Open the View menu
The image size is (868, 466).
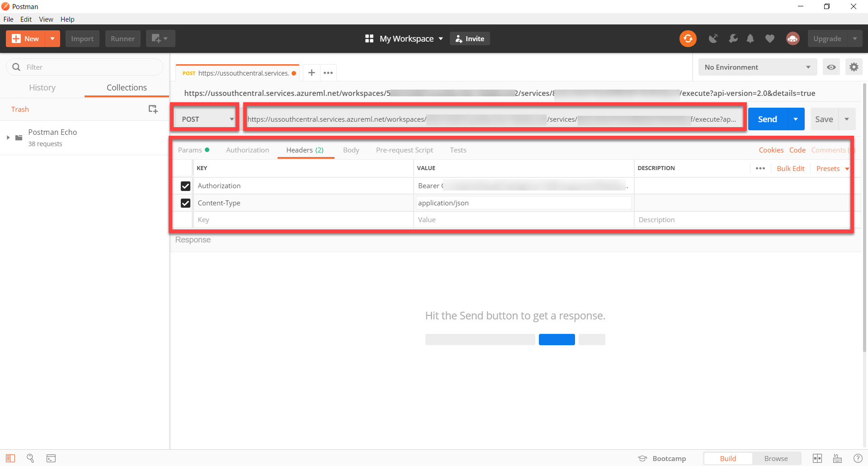point(46,19)
